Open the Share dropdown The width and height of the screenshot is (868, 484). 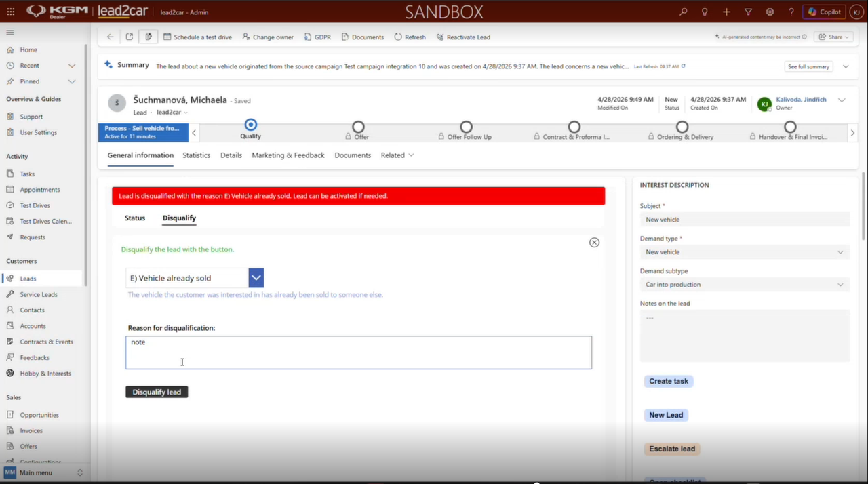833,37
